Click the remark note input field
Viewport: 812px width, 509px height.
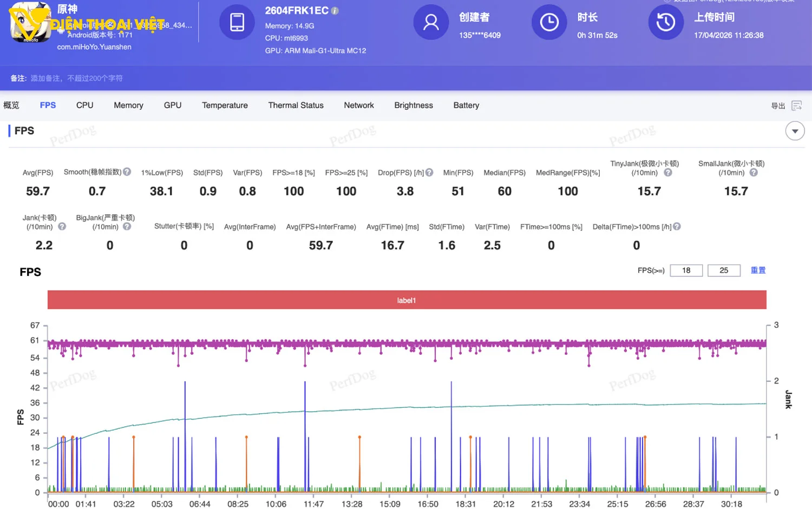tap(77, 78)
